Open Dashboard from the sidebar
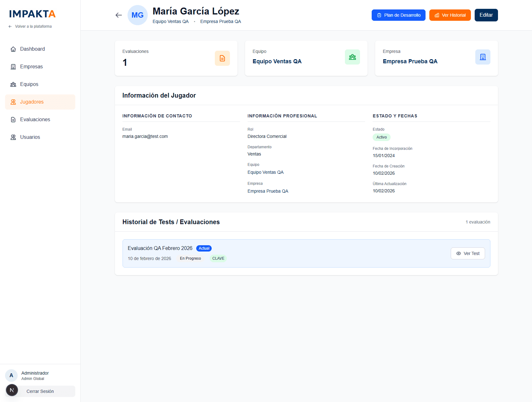532x402 pixels. click(x=32, y=49)
